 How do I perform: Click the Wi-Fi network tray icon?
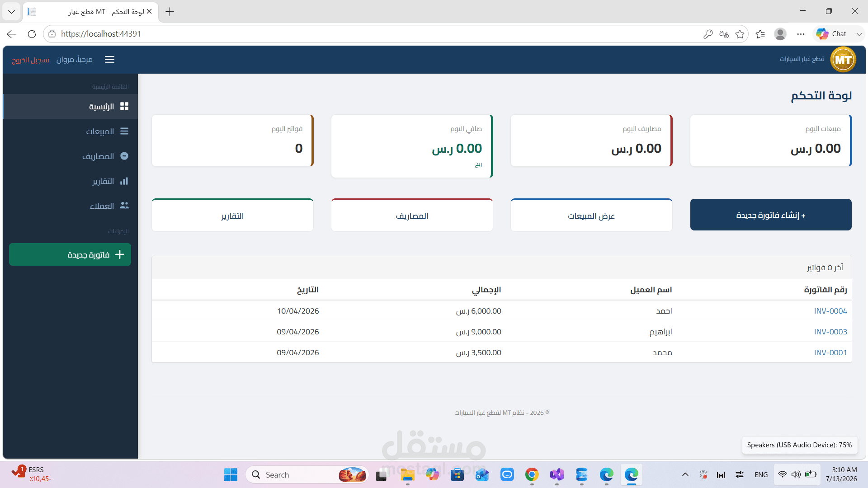[x=782, y=474]
